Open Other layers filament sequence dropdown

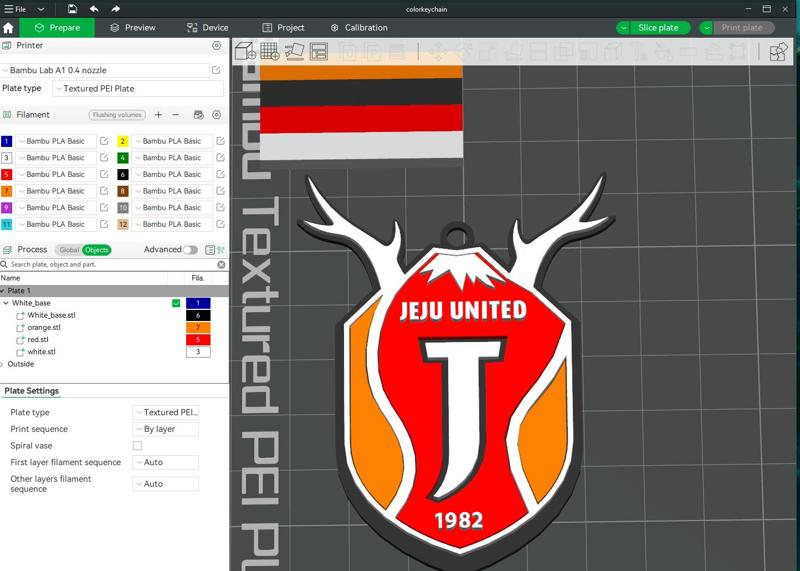click(x=165, y=484)
